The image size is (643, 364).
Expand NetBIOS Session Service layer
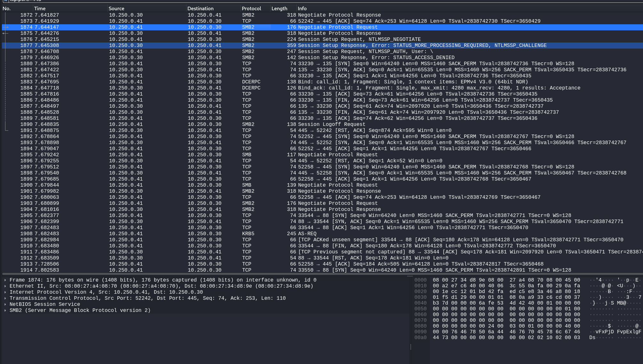5,304
